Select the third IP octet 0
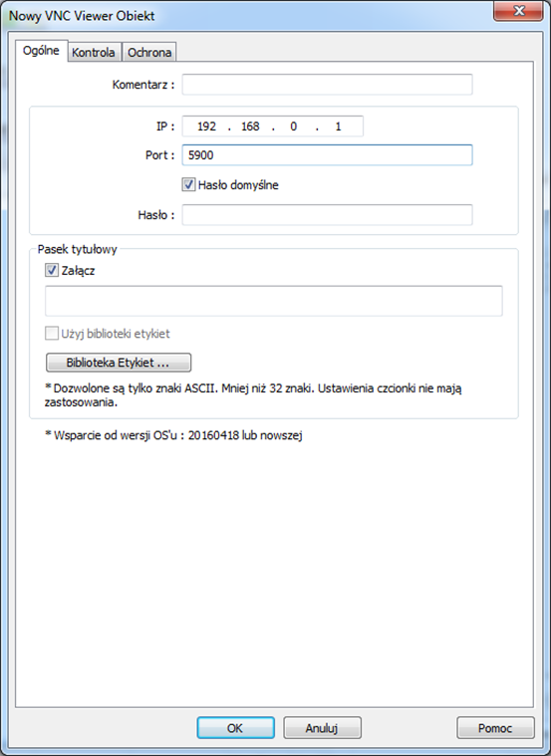Screen dimensions: 551x756 click(293, 126)
